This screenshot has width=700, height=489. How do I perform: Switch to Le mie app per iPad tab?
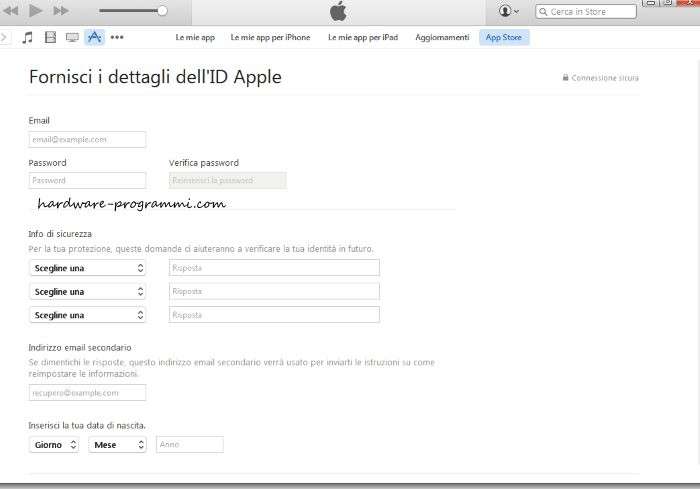click(363, 38)
